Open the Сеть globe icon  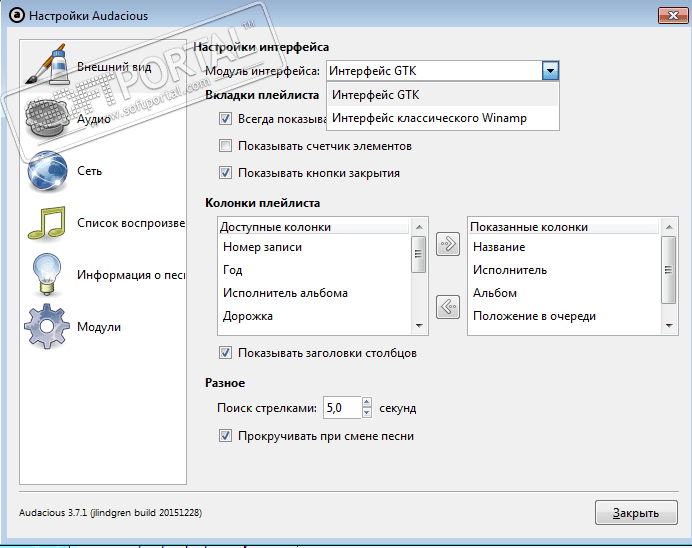(x=47, y=171)
